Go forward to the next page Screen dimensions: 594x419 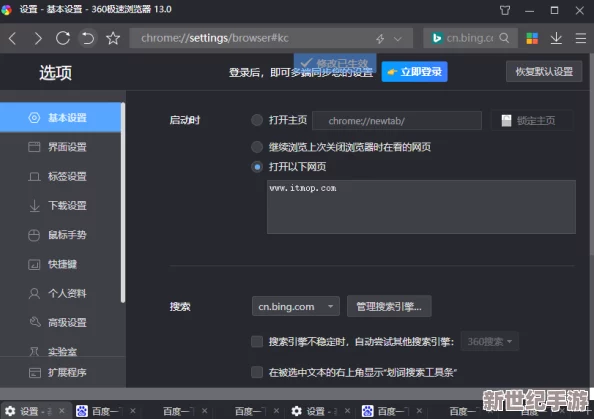(x=38, y=38)
